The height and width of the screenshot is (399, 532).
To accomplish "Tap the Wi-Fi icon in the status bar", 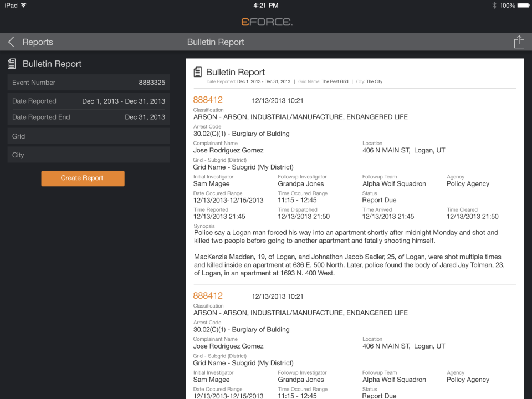I will [22, 6].
